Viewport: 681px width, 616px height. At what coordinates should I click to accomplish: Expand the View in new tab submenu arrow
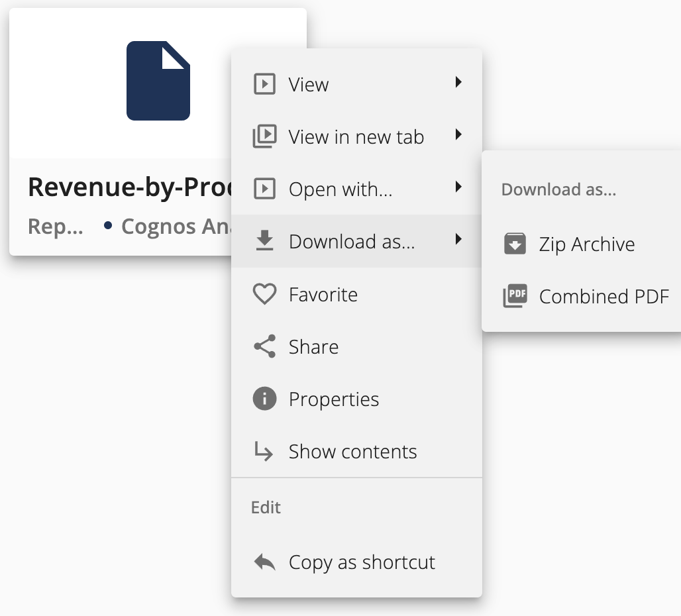click(458, 134)
